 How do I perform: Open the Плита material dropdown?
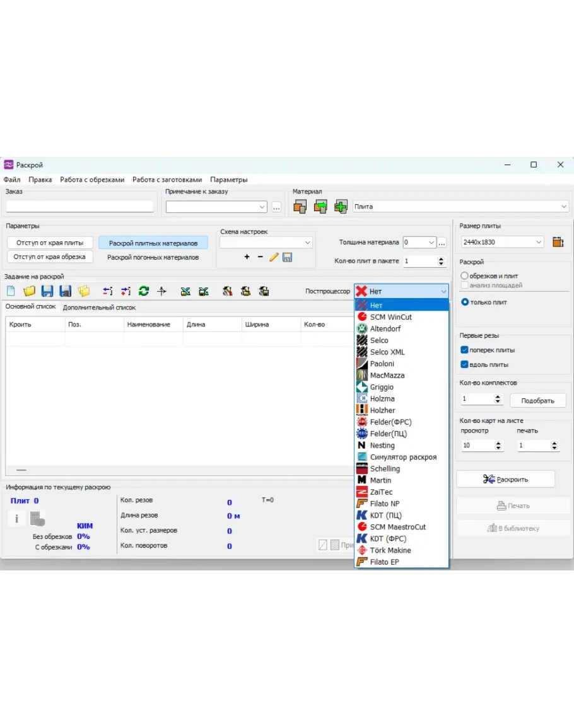coord(563,207)
